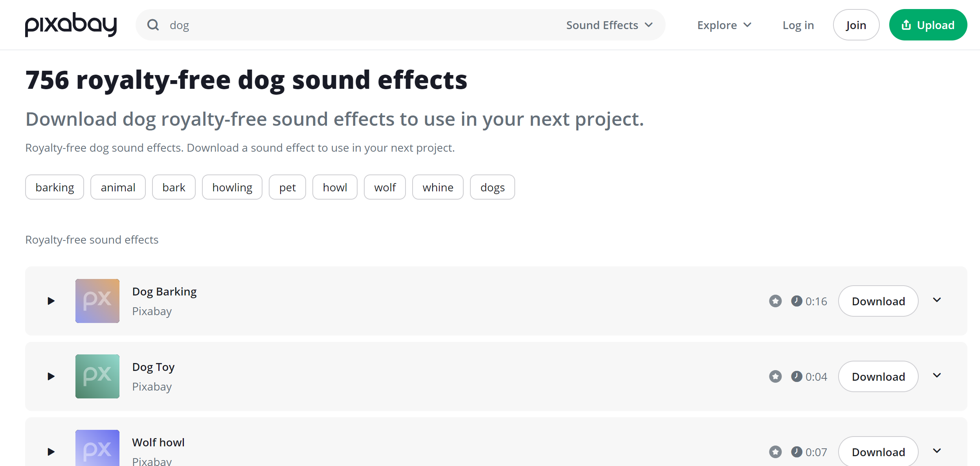Play the Dog Barking sound

click(51, 301)
